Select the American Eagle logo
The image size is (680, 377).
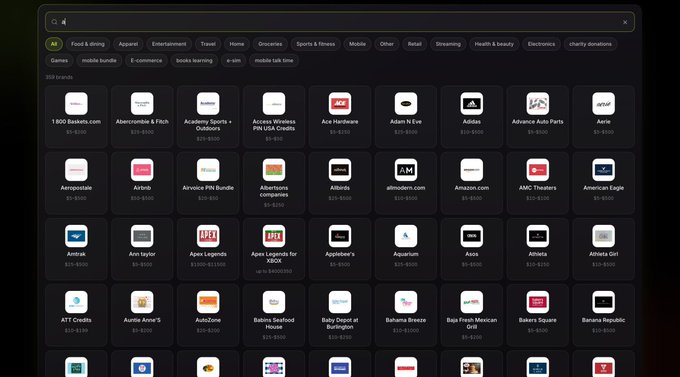click(x=603, y=170)
